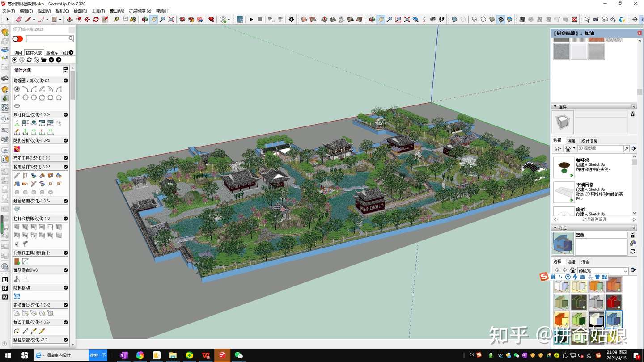This screenshot has width=644, height=362.
Task: Activate the Position Camera tool
Action: pos(424,19)
